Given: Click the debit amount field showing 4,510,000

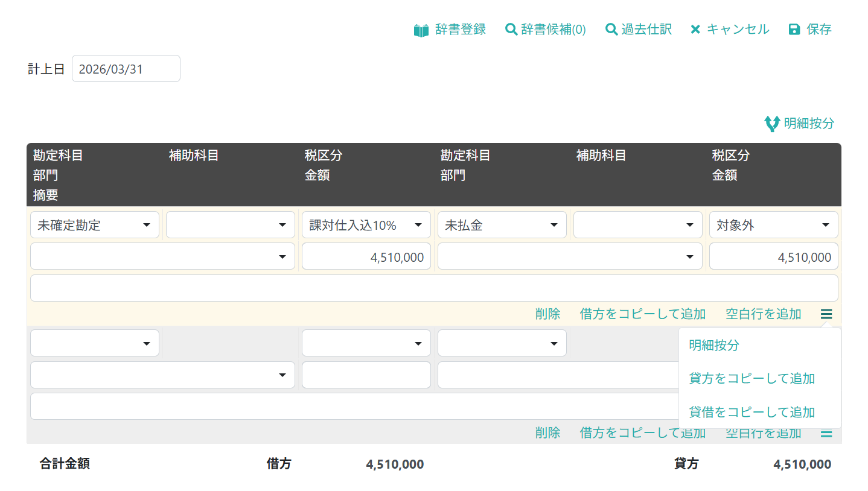Looking at the screenshot, I should pos(366,257).
